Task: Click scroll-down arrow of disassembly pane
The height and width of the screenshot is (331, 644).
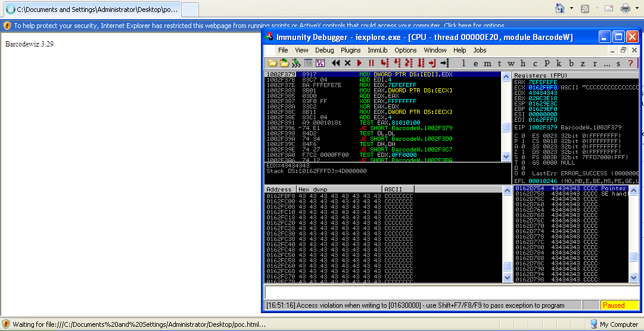Action: coord(506,157)
